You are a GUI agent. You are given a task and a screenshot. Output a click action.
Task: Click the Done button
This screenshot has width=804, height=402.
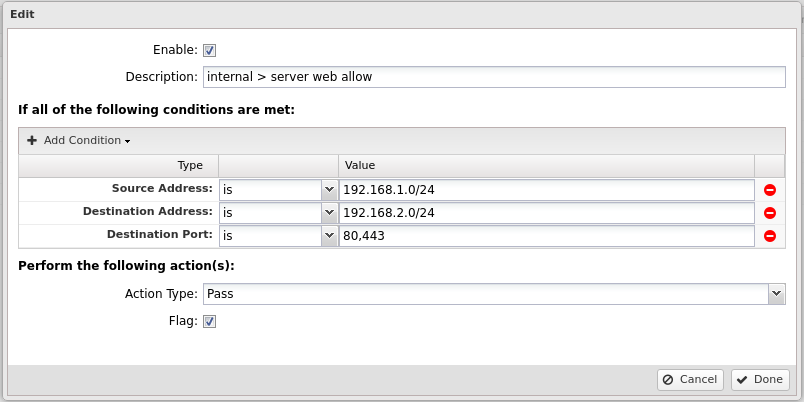(760, 379)
